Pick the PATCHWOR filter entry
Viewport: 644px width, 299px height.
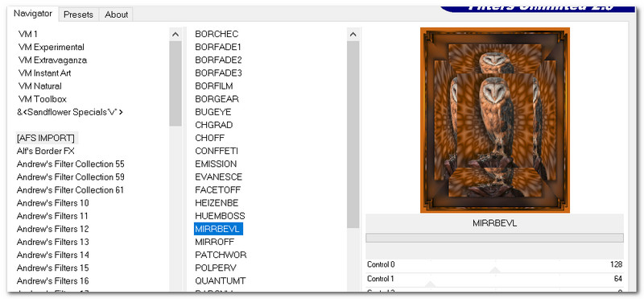pos(221,255)
